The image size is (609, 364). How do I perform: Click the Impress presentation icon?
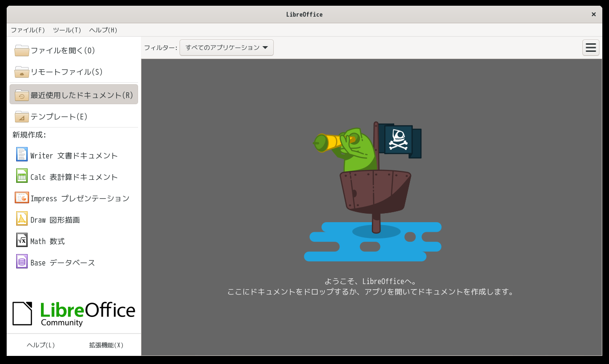click(x=22, y=197)
